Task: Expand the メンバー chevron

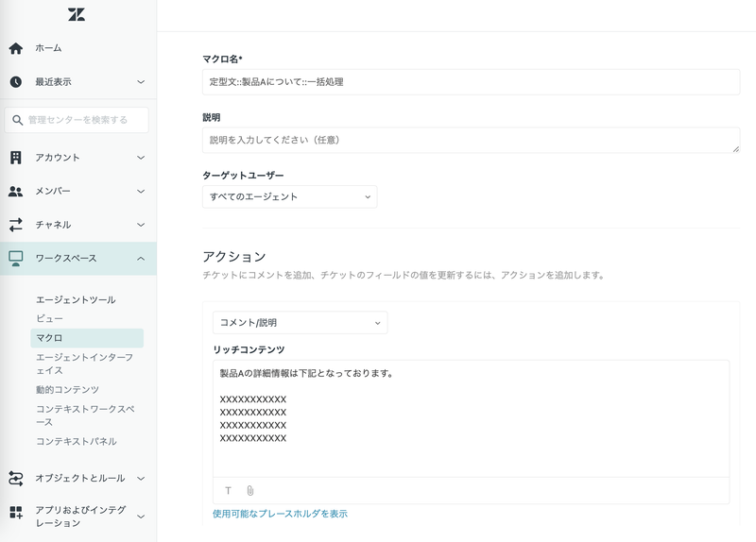Action: tap(141, 192)
